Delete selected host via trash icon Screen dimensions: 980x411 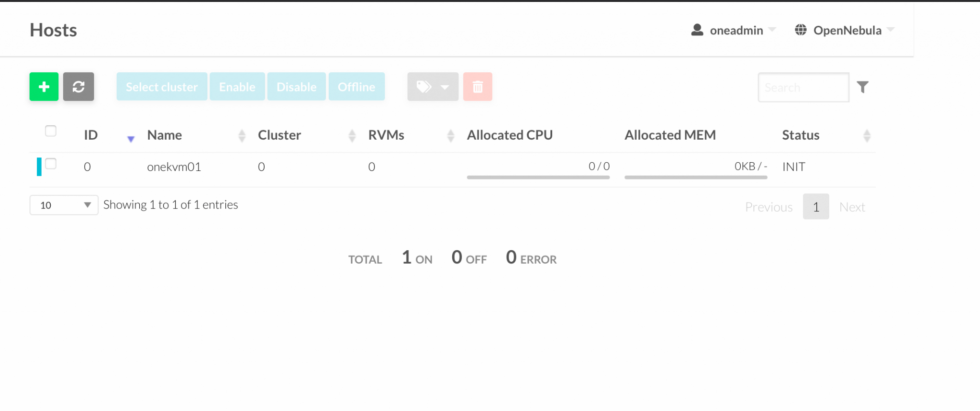tap(477, 87)
